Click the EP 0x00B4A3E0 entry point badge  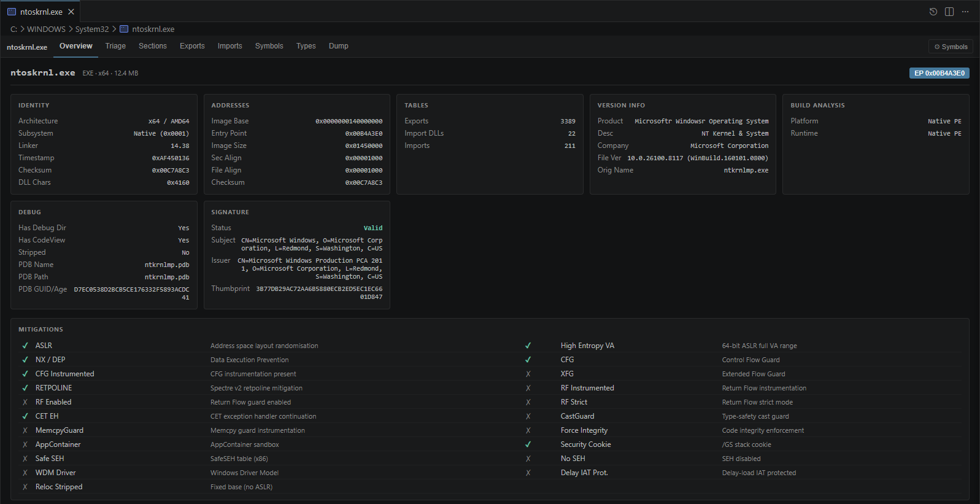pyautogui.click(x=939, y=73)
